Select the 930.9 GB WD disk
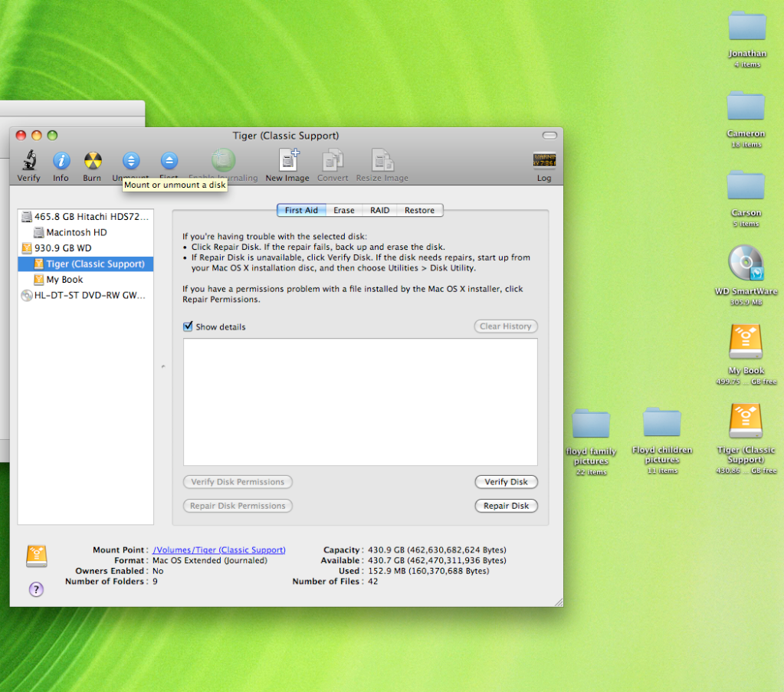 (x=86, y=248)
